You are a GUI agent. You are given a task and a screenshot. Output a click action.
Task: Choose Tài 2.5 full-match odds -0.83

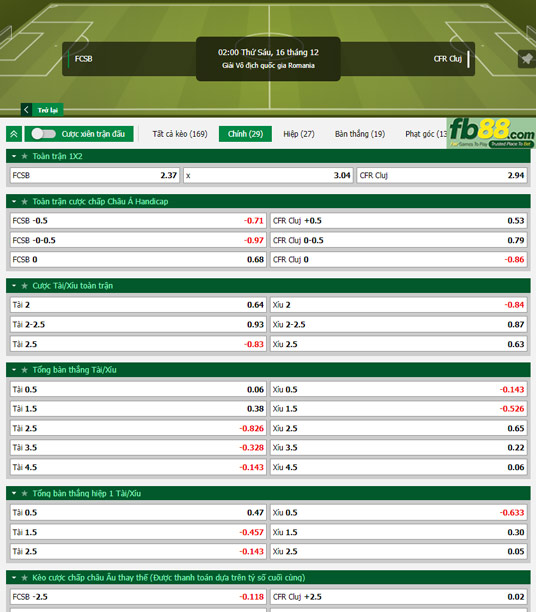point(138,344)
